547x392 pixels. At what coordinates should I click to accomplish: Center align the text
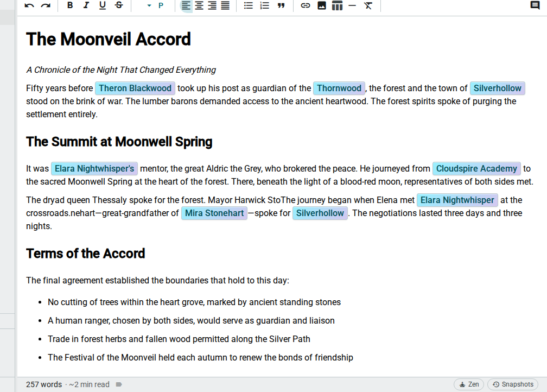click(x=199, y=5)
